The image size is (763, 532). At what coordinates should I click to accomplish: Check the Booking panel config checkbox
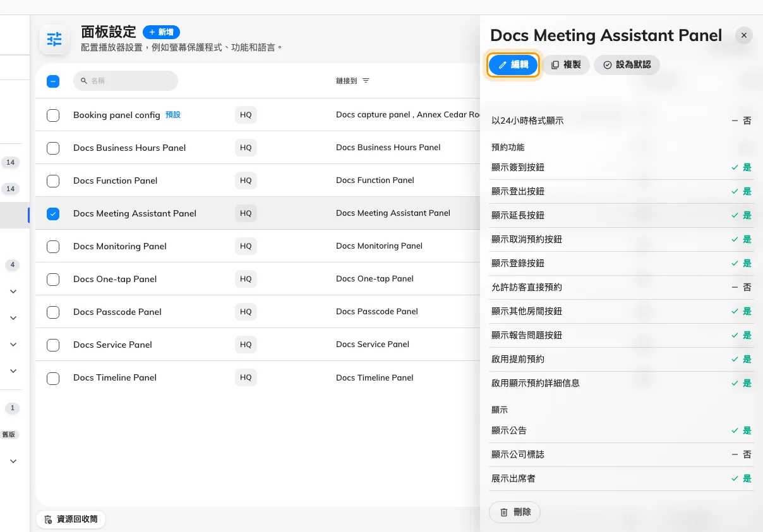coord(53,115)
